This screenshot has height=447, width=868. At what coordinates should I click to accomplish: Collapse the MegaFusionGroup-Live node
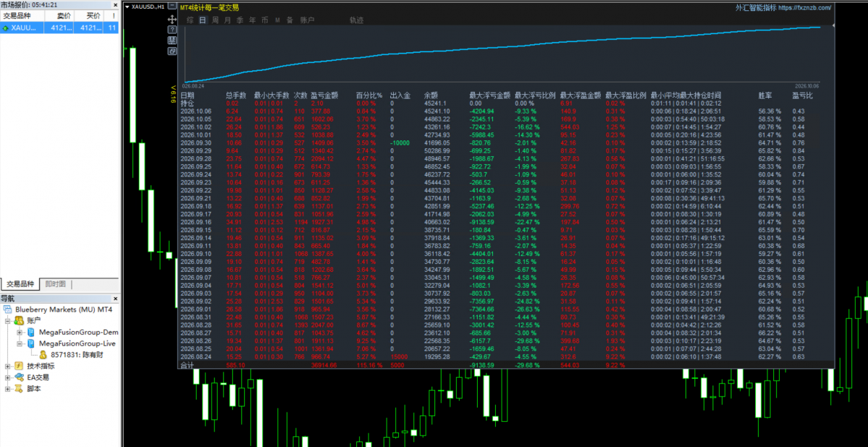[x=20, y=344]
